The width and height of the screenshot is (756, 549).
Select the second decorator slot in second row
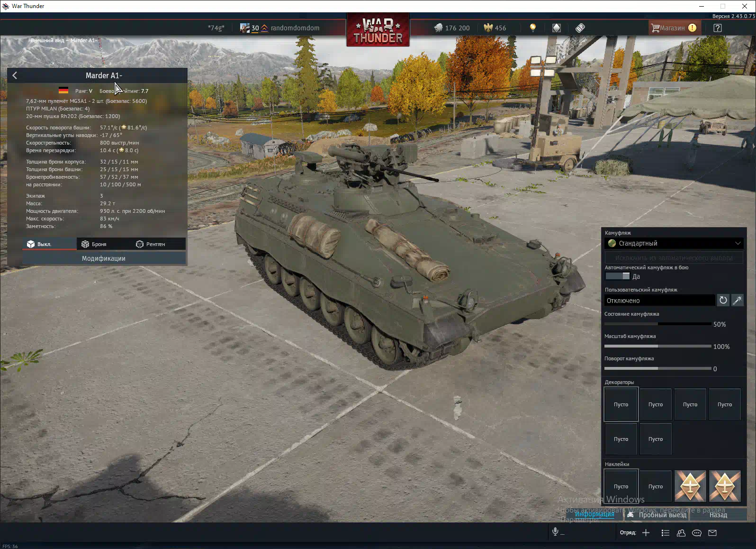656,439
